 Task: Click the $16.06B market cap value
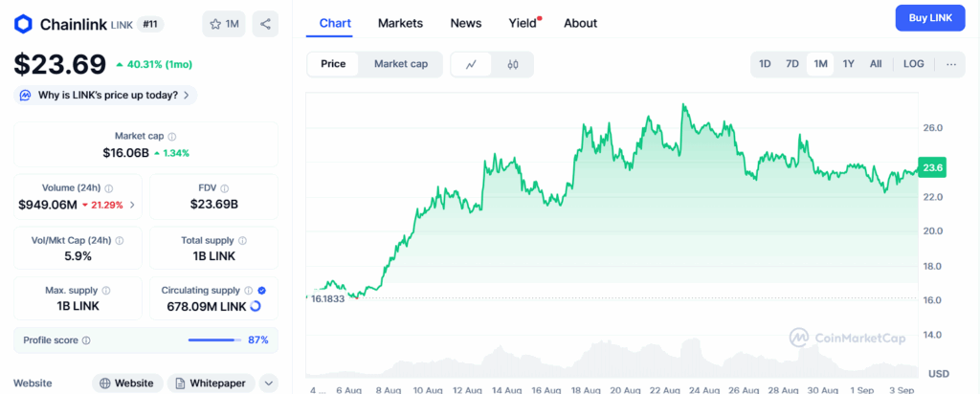click(x=125, y=152)
